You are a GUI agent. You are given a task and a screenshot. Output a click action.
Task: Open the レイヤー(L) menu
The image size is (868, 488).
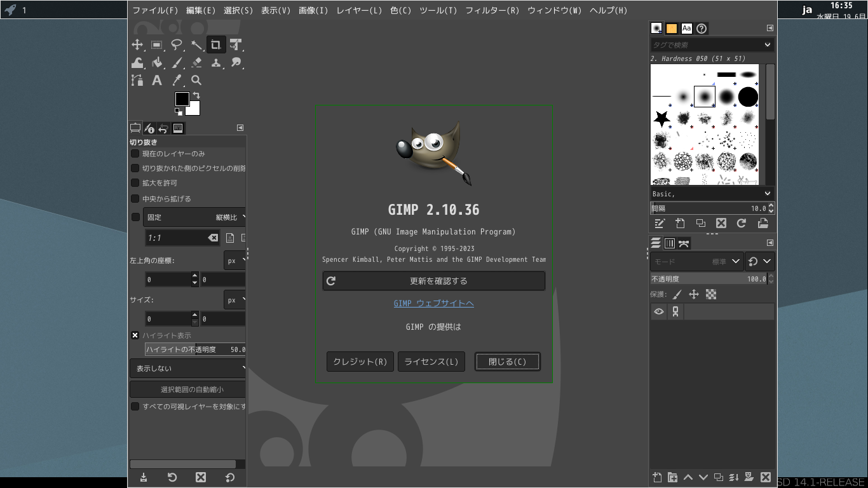tap(359, 10)
